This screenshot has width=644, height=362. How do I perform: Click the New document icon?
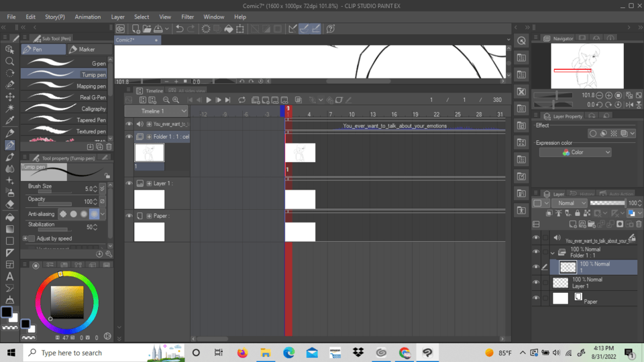(x=136, y=29)
